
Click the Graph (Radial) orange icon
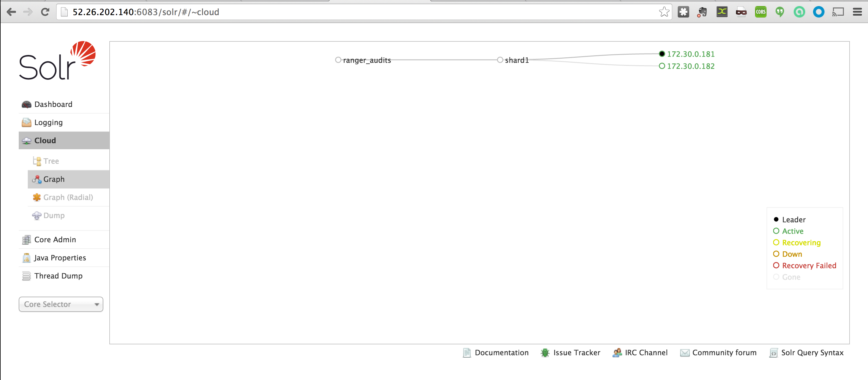pyautogui.click(x=37, y=198)
